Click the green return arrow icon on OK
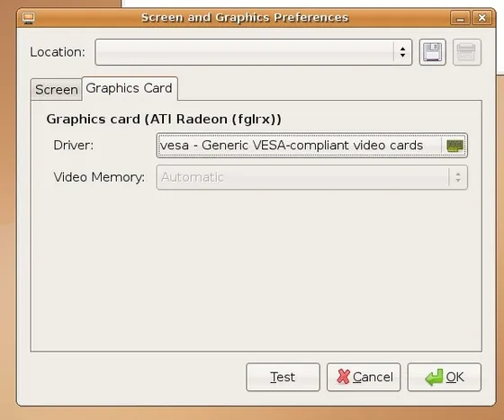Image resolution: width=504 pixels, height=420 pixels. (434, 378)
